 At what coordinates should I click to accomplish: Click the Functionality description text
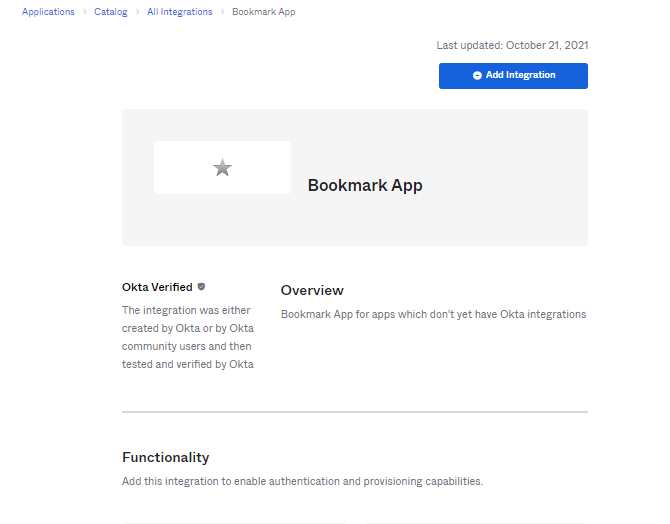[302, 481]
